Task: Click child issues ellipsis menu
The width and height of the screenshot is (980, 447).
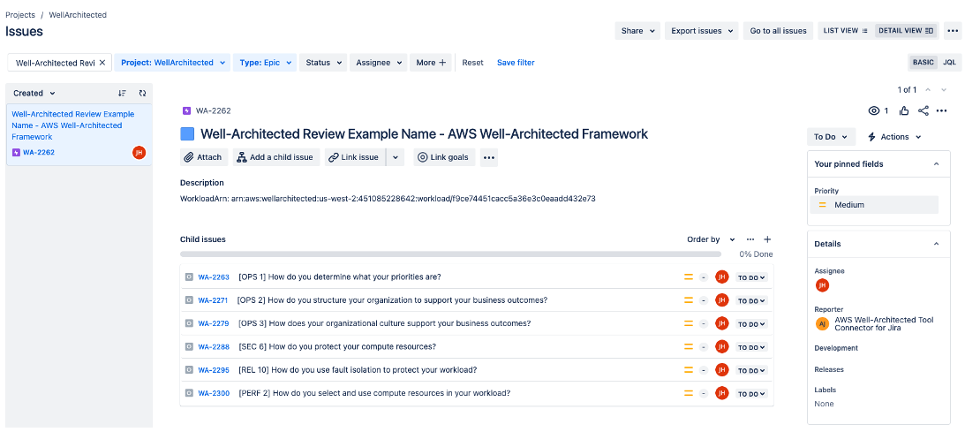Action: coord(750,239)
